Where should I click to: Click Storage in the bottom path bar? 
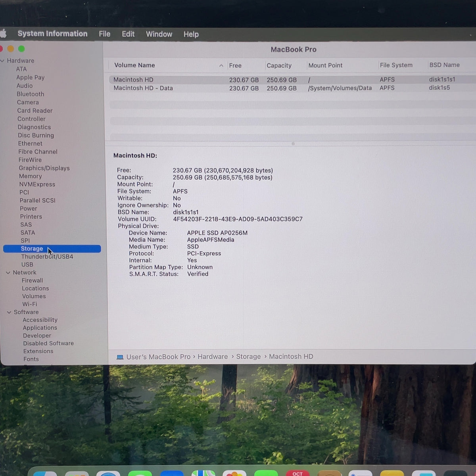(x=248, y=357)
